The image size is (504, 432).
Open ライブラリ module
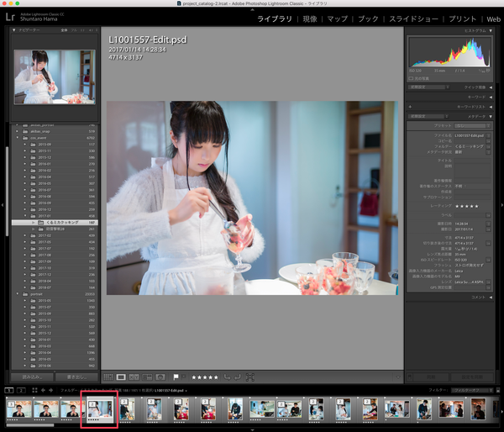click(275, 19)
